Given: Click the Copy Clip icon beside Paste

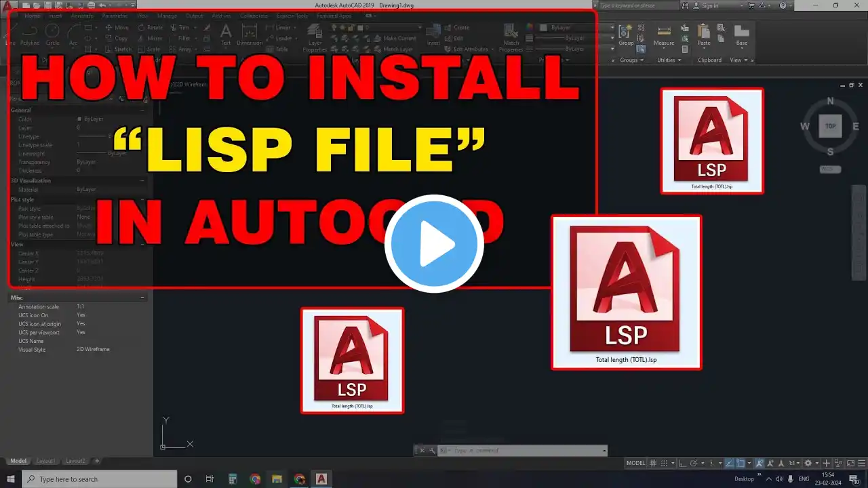Looking at the screenshot, I should [x=721, y=39].
